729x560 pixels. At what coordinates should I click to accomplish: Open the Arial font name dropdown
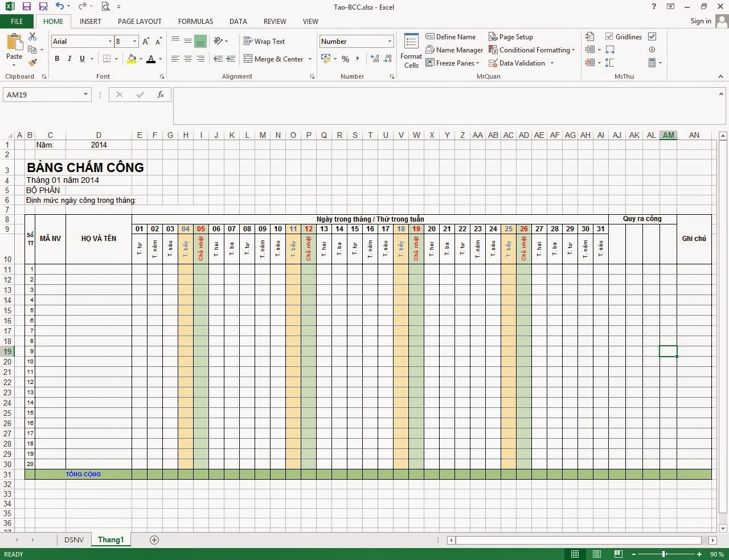point(110,42)
